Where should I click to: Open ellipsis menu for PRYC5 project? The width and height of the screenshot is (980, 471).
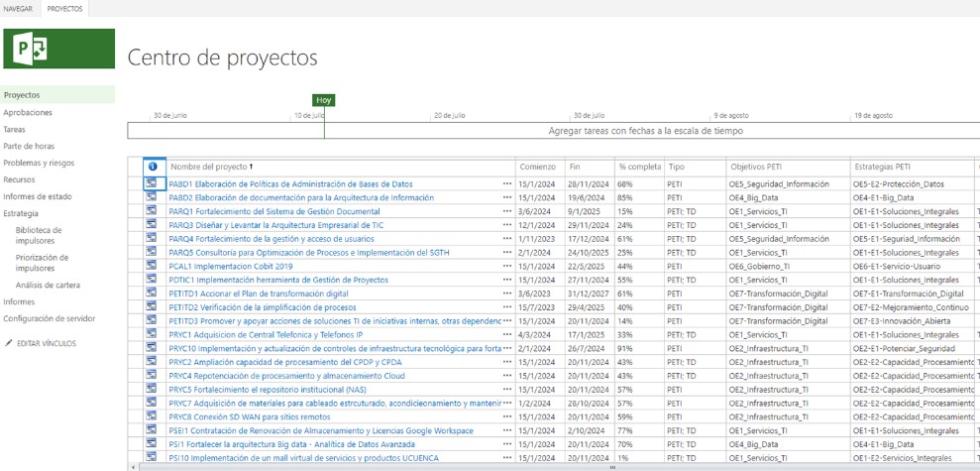[507, 390]
